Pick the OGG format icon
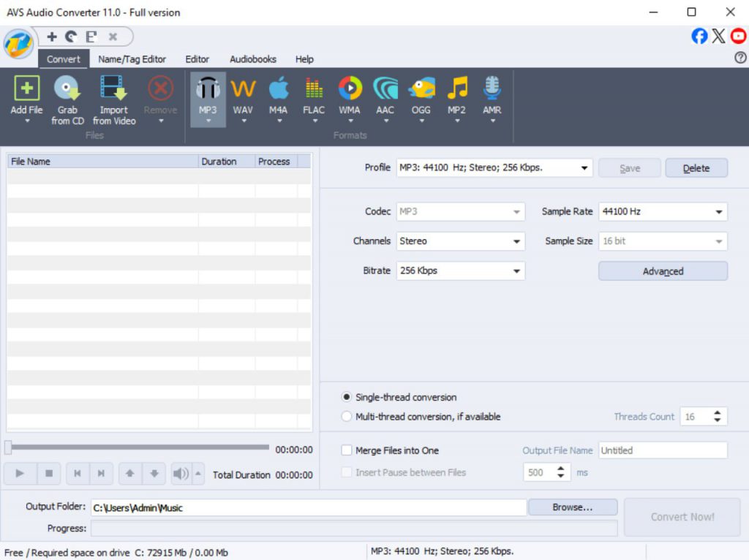This screenshot has width=749, height=560. pyautogui.click(x=421, y=90)
